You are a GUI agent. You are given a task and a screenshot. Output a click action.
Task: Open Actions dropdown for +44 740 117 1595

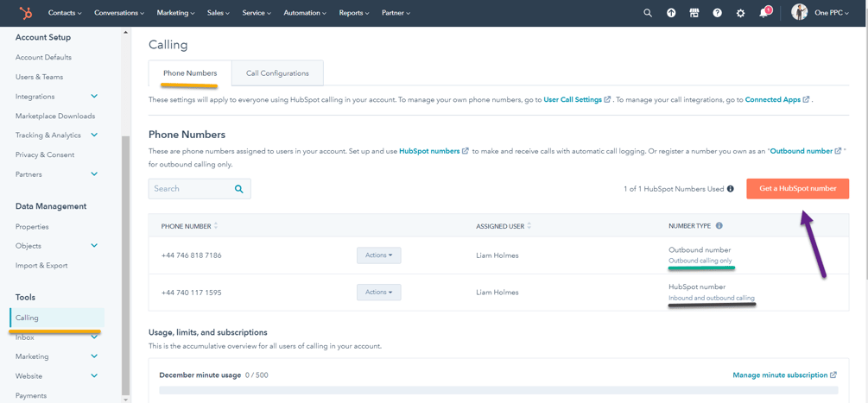[378, 292]
